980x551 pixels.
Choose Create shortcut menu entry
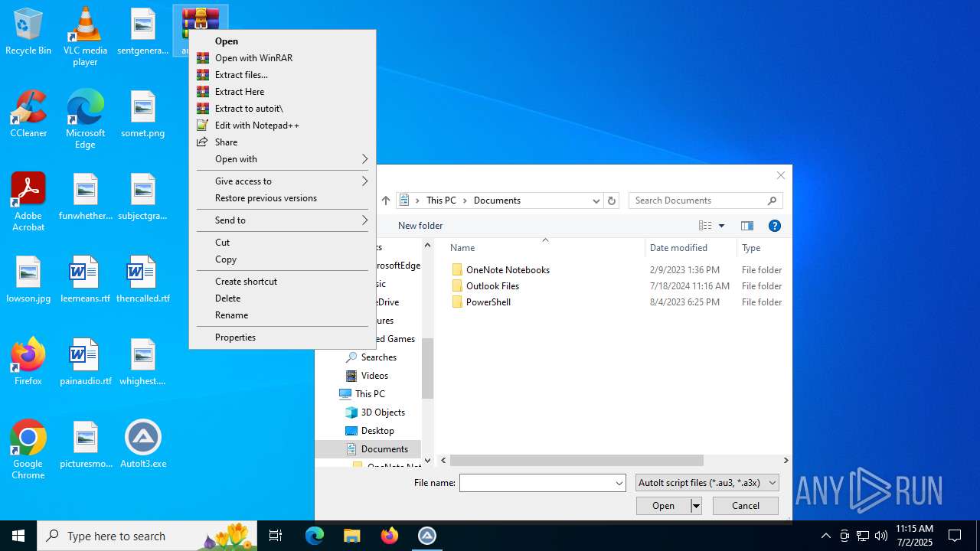pos(283,282)
